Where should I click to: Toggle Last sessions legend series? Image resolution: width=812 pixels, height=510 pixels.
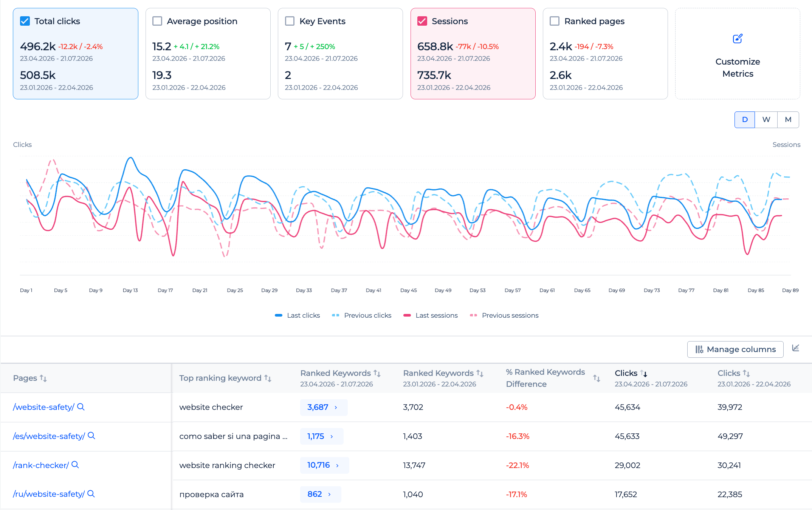[x=431, y=315]
